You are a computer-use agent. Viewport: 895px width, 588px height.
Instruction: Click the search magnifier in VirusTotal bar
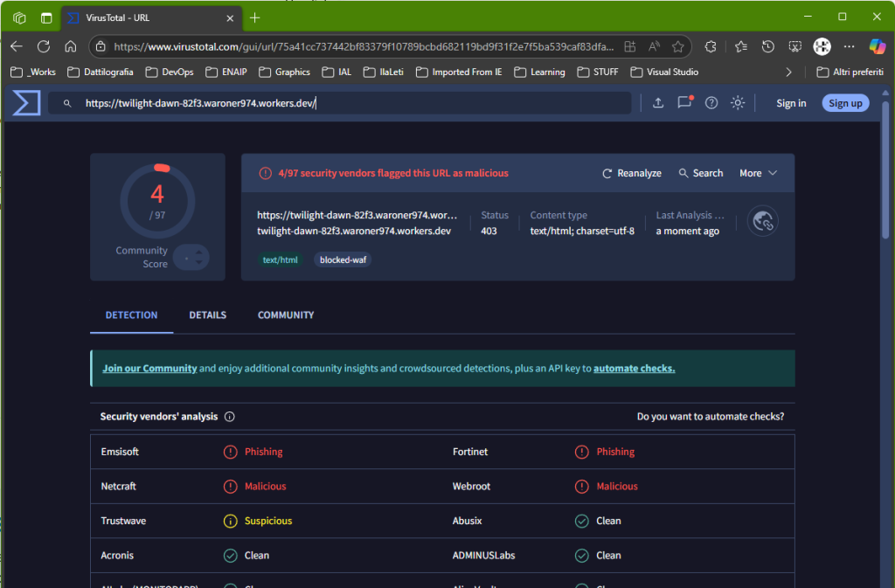67,103
